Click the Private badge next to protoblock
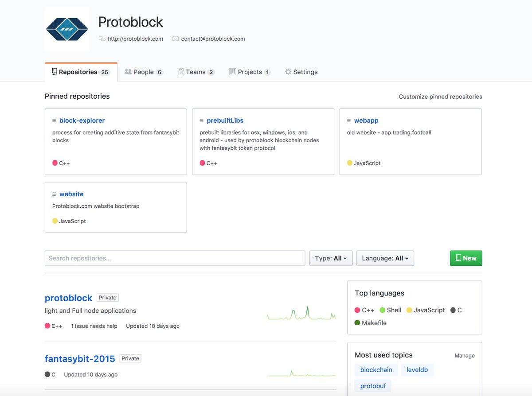 (108, 298)
